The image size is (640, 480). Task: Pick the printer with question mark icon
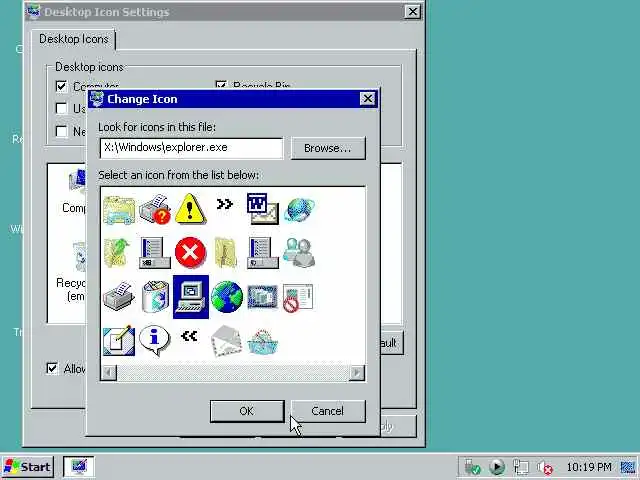click(x=155, y=209)
